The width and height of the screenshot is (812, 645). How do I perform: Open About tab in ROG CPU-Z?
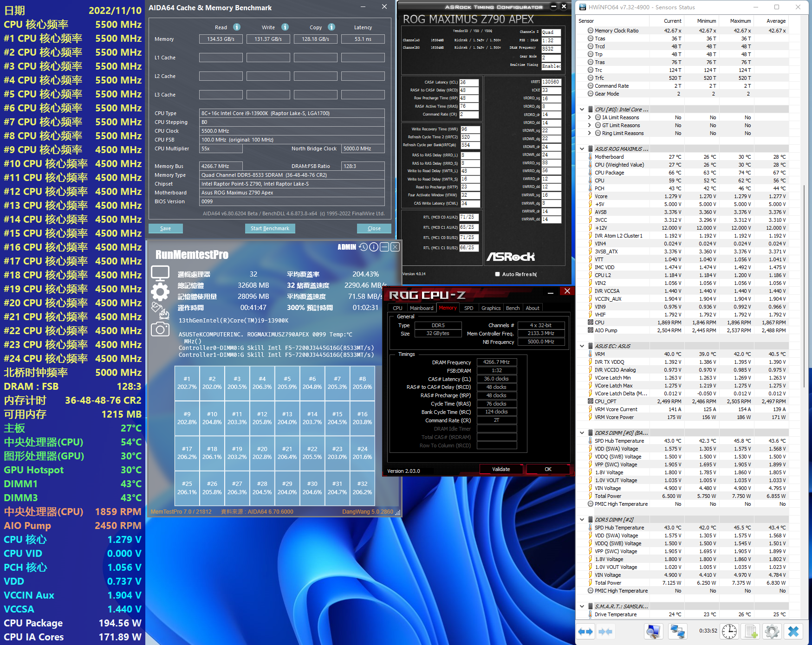pyautogui.click(x=533, y=308)
